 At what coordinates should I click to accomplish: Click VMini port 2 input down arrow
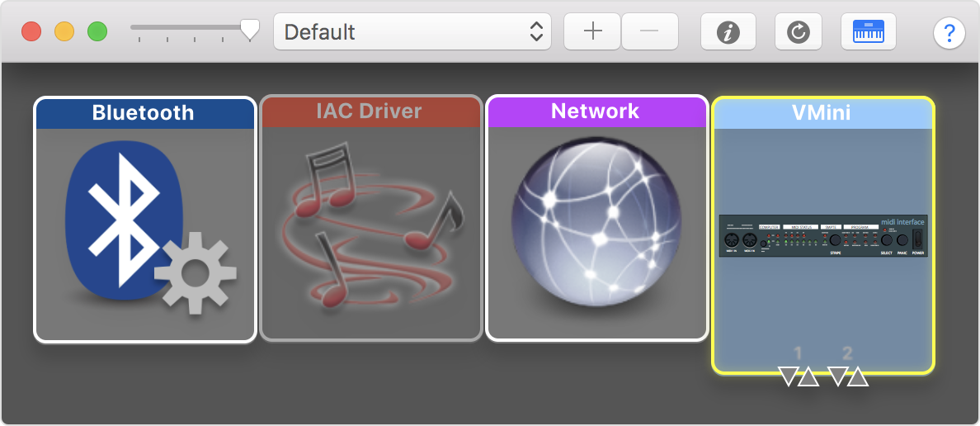tap(837, 376)
